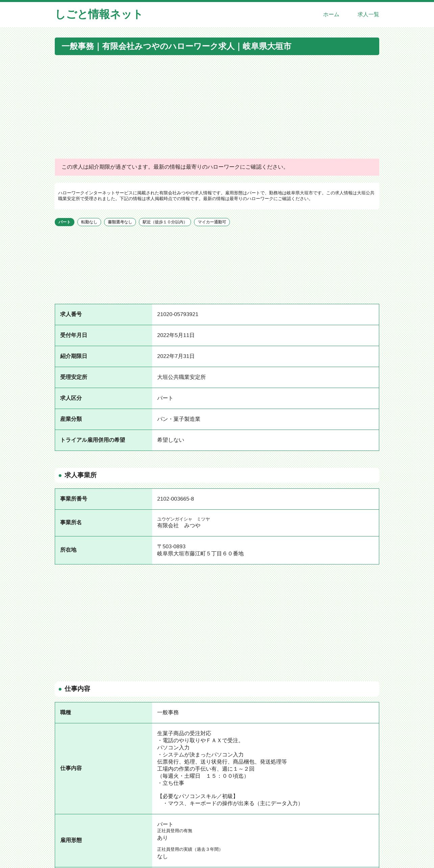Click the 求人区分 row label
This screenshot has width=434, height=868.
(71, 398)
